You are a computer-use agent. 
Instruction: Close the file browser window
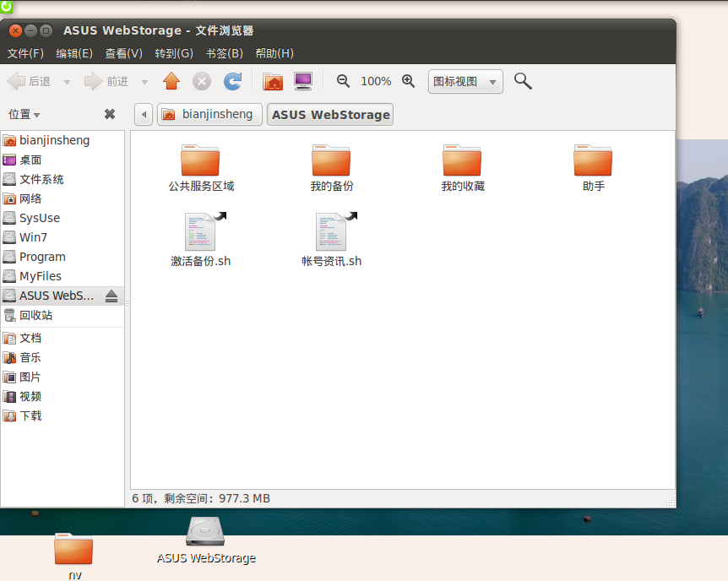[x=15, y=30]
